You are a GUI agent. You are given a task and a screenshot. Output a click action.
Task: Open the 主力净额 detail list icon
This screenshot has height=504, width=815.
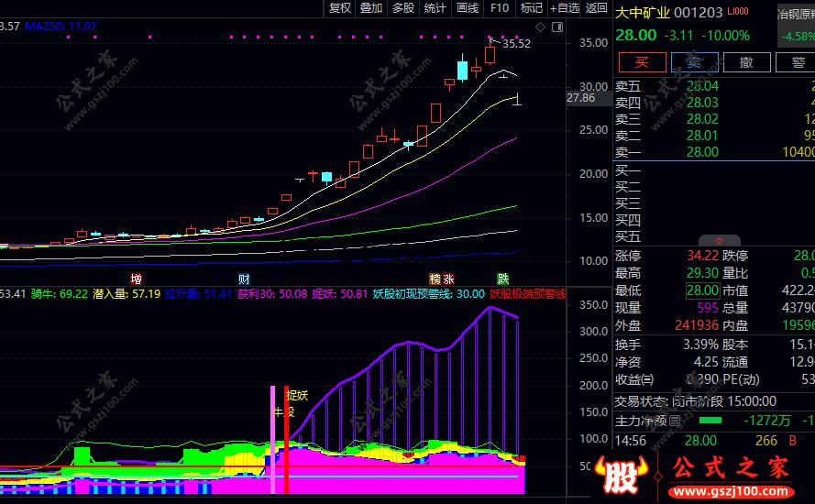pos(675,421)
